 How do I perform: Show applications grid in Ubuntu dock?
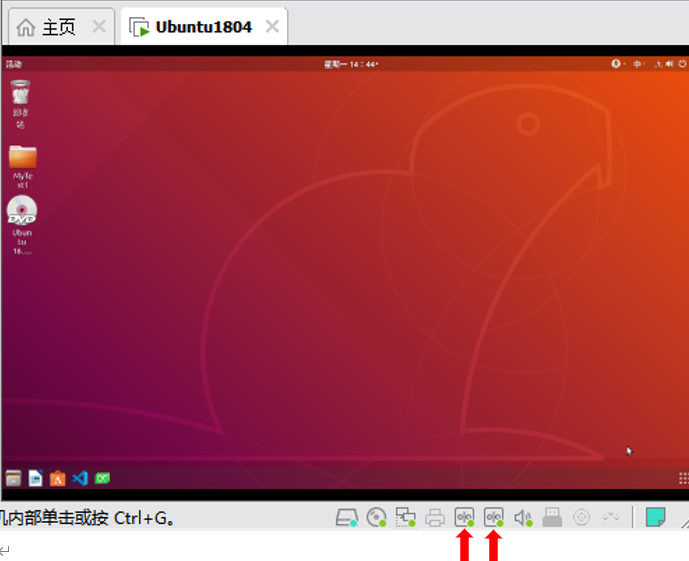683,478
